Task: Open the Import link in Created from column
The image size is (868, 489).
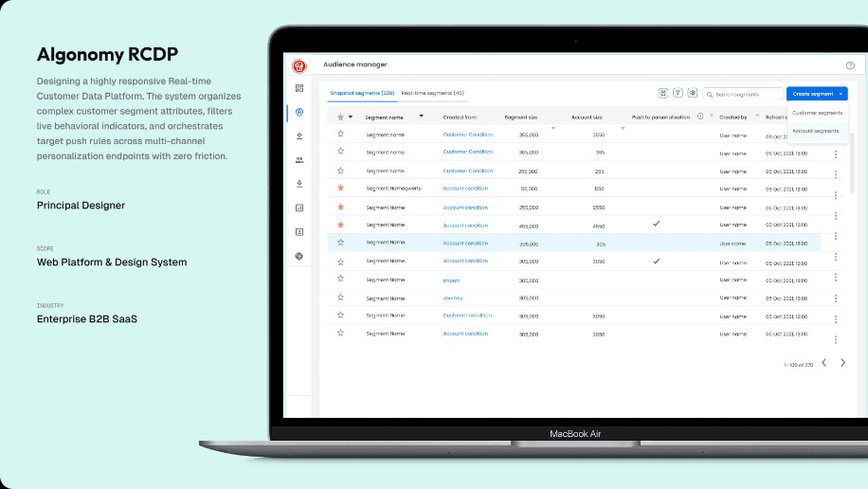Action: (x=451, y=281)
